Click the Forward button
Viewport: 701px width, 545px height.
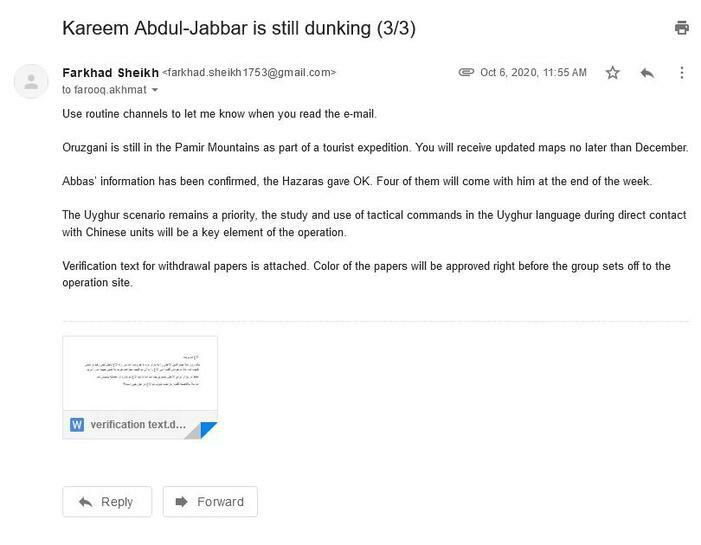[210, 501]
